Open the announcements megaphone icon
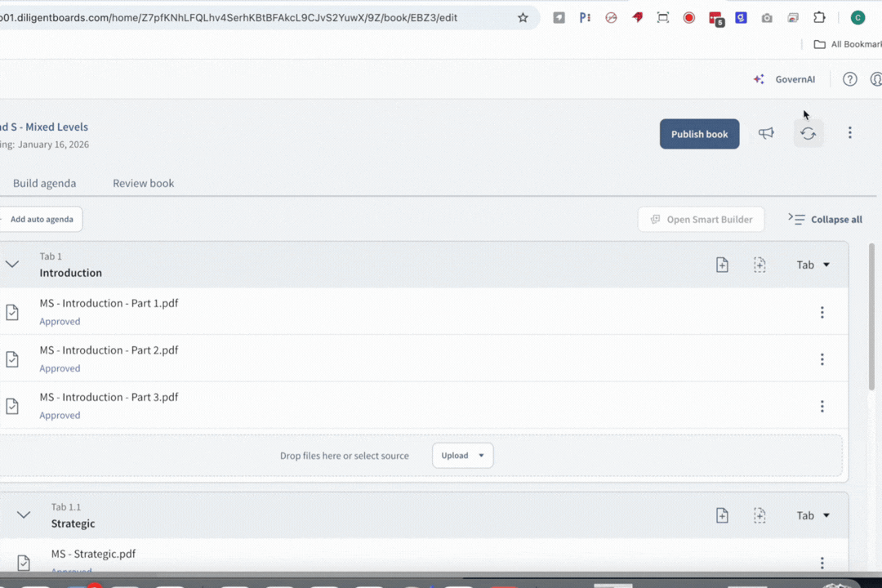The height and width of the screenshot is (588, 882). click(x=766, y=133)
